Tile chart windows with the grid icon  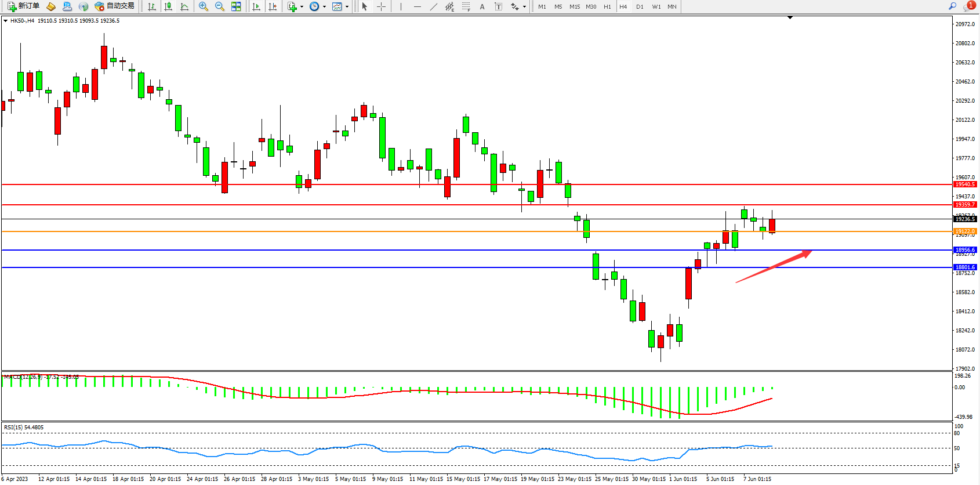[236, 6]
